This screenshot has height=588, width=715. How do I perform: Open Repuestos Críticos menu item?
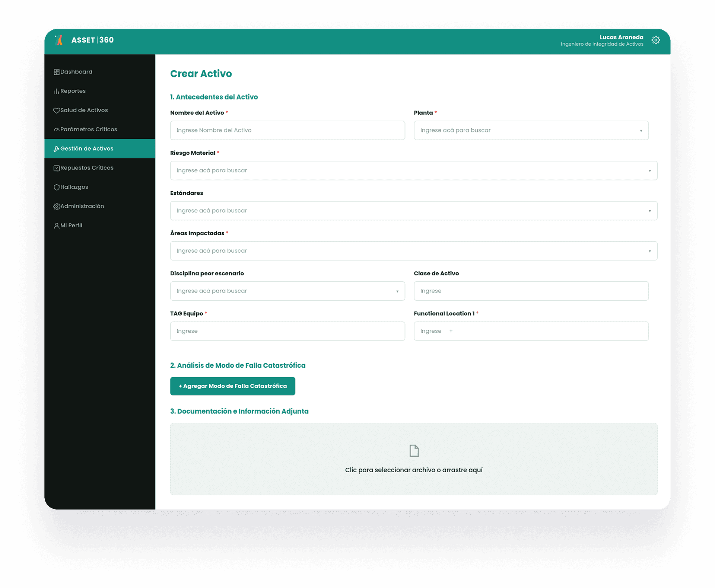(100, 168)
